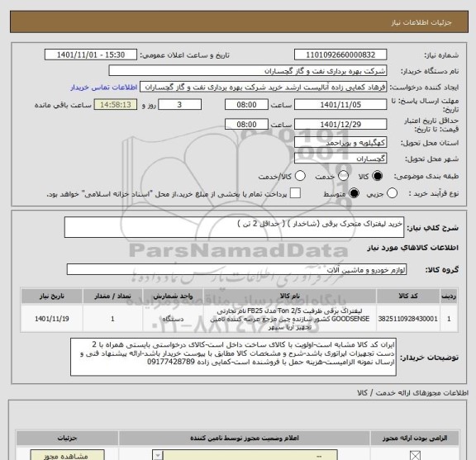This screenshot has width=476, height=460.
Task: Click the response deadline time field 08:00 beside 1401/11/05
Action: click(246, 105)
